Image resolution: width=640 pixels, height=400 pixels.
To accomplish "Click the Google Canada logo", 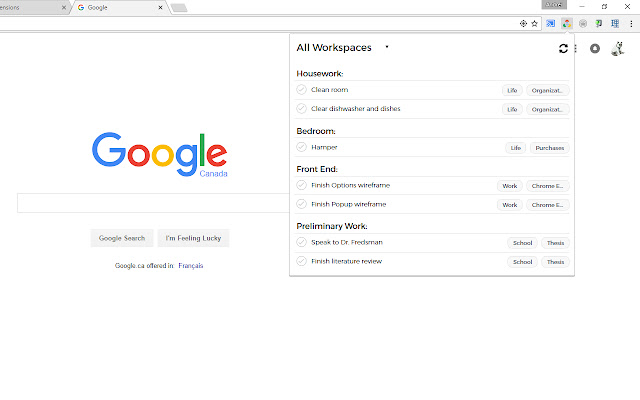I will pos(160,155).
